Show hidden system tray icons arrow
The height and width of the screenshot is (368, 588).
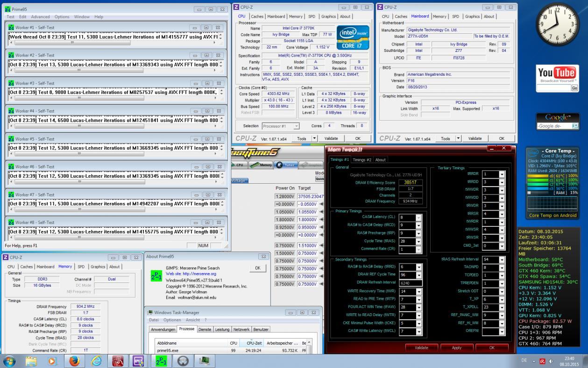pyautogui.click(x=534, y=361)
